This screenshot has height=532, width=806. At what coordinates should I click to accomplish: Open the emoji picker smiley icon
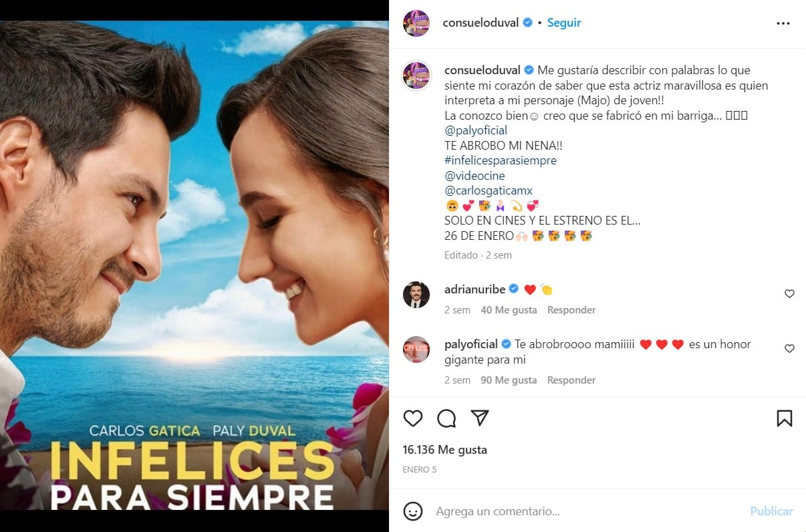(413, 511)
